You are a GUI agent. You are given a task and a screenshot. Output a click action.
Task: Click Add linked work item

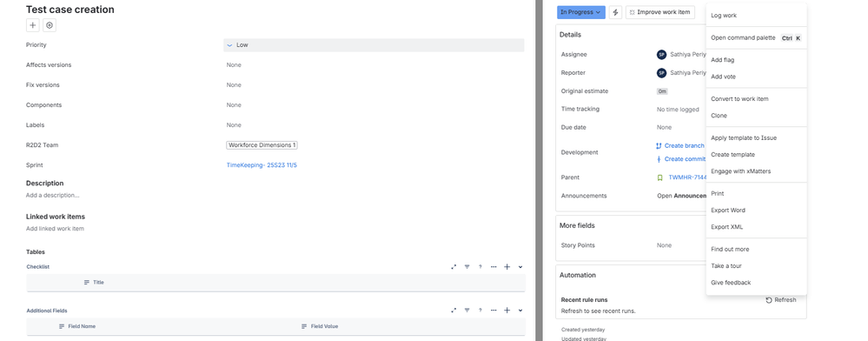[x=55, y=229]
